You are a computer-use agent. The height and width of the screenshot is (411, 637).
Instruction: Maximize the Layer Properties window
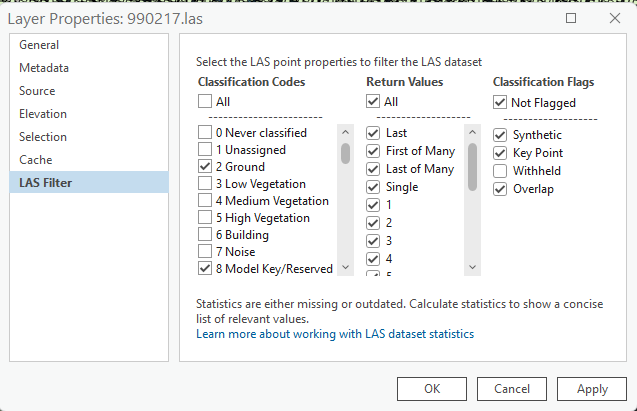pos(571,18)
